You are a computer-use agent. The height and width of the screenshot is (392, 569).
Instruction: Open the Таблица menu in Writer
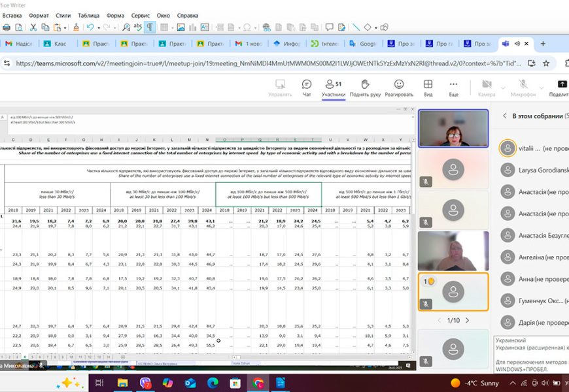(88, 14)
